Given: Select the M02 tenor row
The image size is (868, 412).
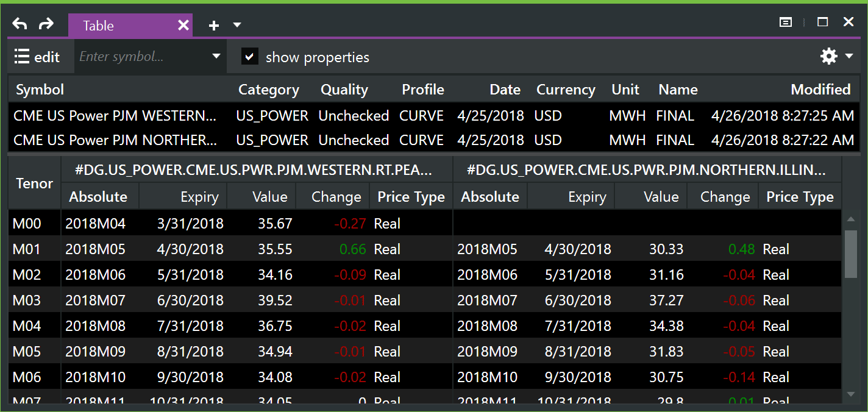Looking at the screenshot, I should (425, 275).
